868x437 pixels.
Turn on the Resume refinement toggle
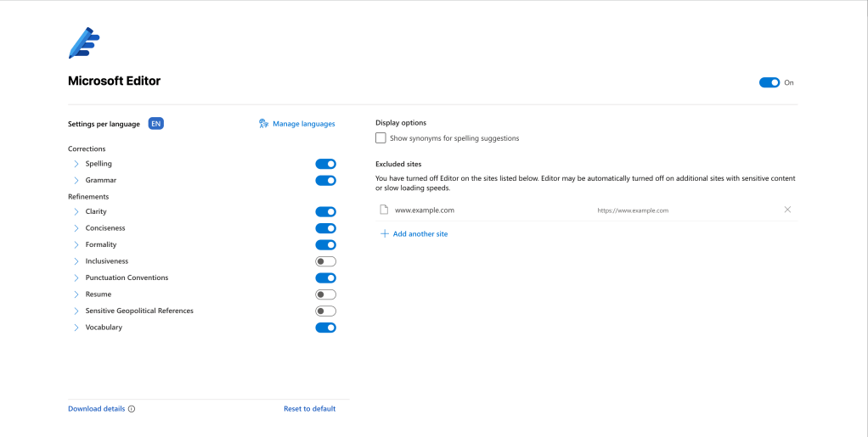325,294
